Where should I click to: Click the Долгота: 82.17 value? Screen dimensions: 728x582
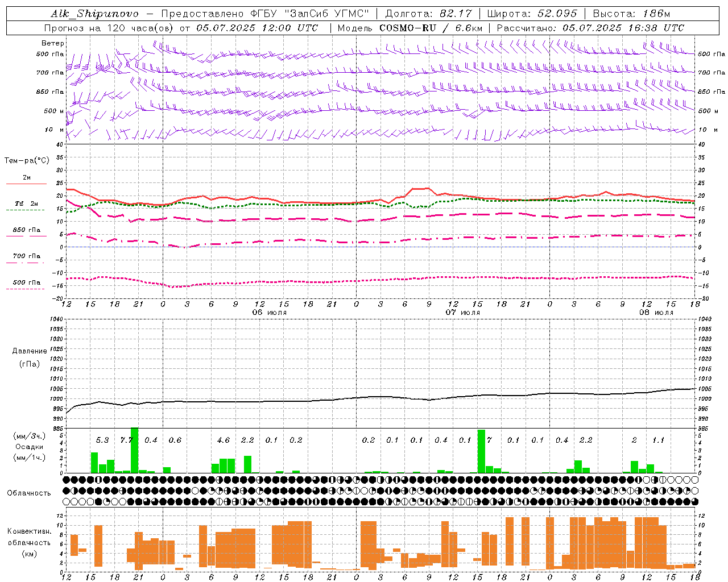pos(428,14)
